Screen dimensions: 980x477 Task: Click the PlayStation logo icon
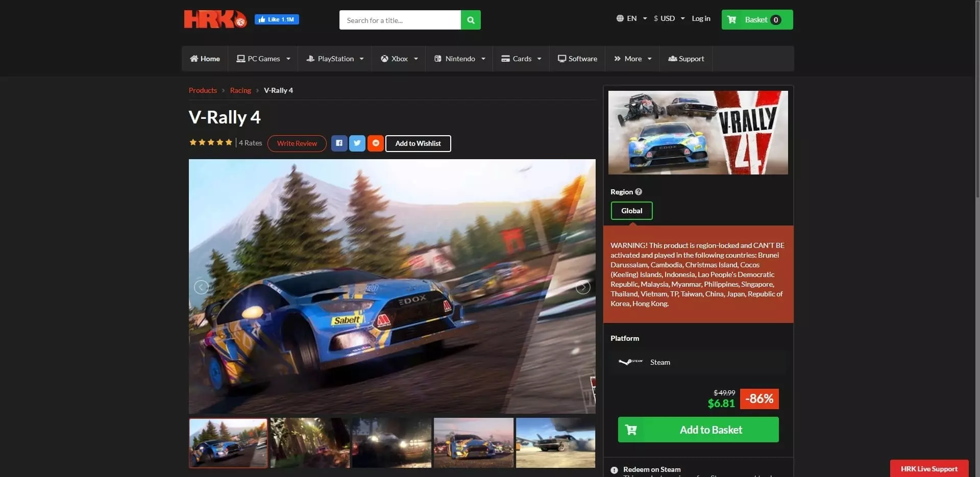310,59
